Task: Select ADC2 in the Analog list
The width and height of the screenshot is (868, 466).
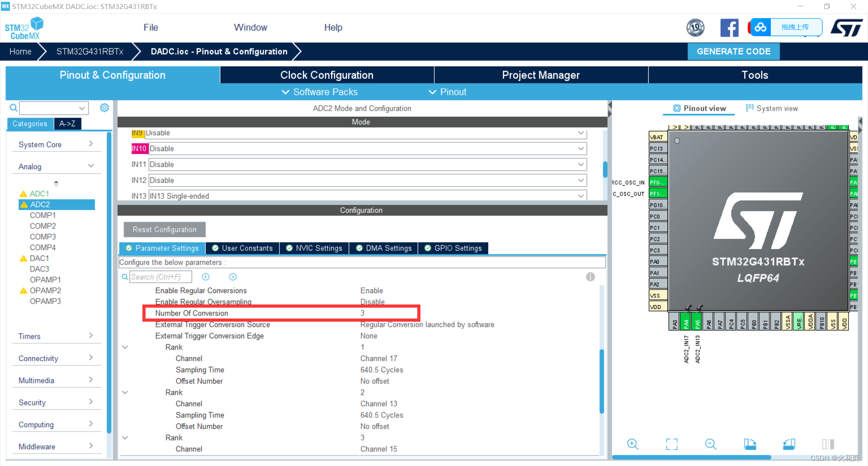Action: coord(57,204)
